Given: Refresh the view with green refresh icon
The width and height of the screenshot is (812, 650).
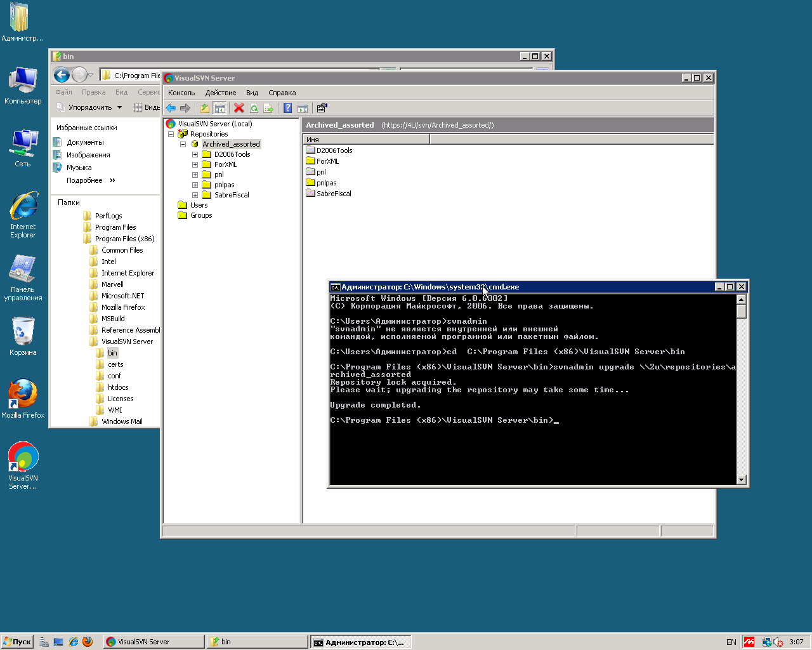Looking at the screenshot, I should pos(254,108).
